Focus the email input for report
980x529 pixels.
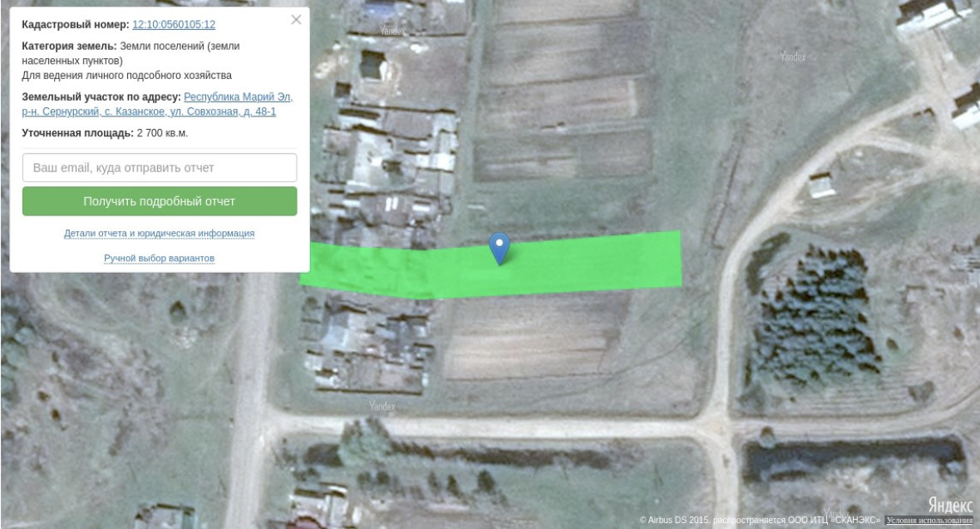click(160, 167)
